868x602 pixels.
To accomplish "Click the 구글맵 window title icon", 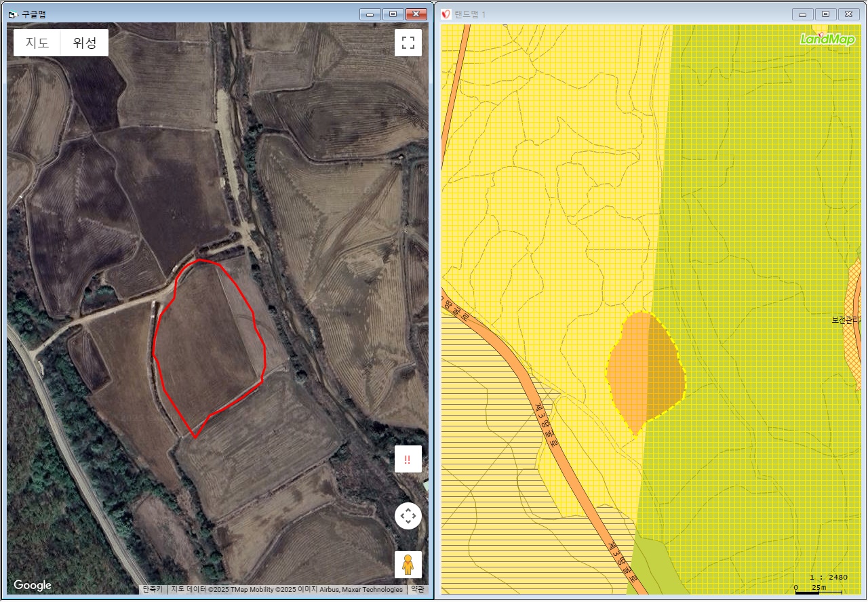I will click(12, 14).
